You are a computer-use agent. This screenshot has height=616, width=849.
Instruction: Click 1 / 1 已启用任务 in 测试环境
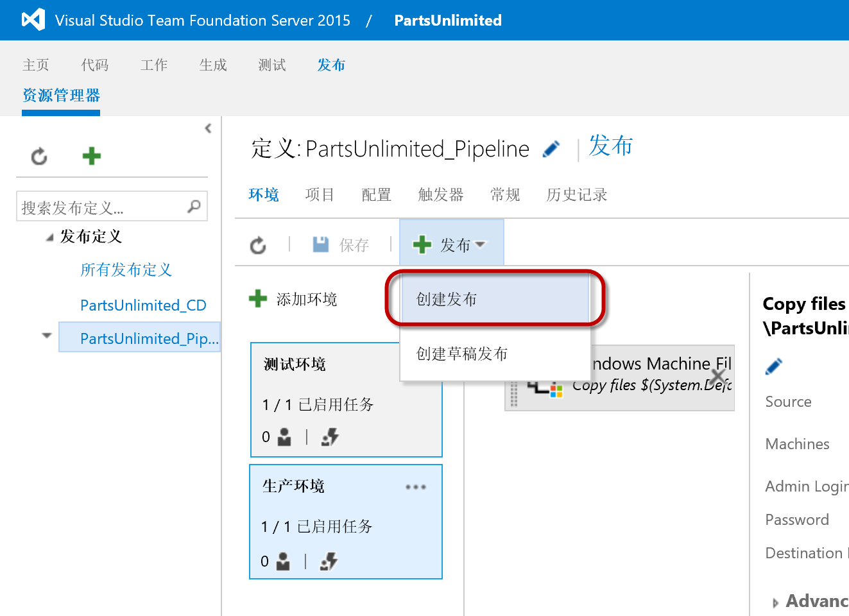[x=318, y=404]
